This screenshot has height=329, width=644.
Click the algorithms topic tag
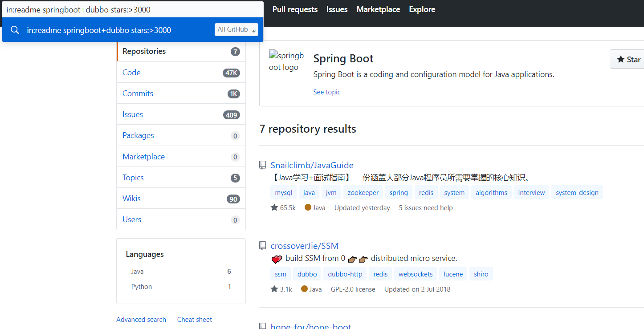coord(491,193)
